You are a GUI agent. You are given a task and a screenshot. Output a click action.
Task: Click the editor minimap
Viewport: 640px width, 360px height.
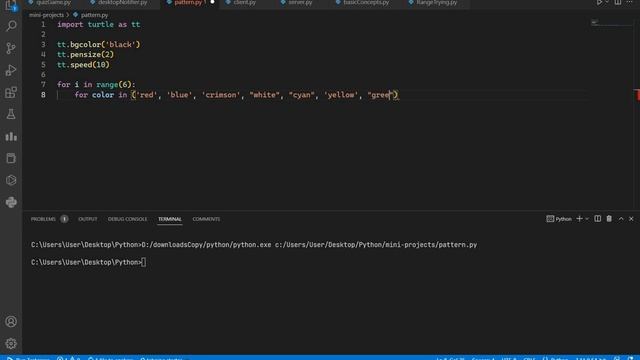pos(611,22)
